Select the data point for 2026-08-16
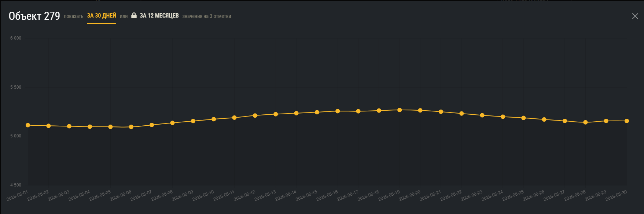The height and width of the screenshot is (214, 644). pos(338,111)
